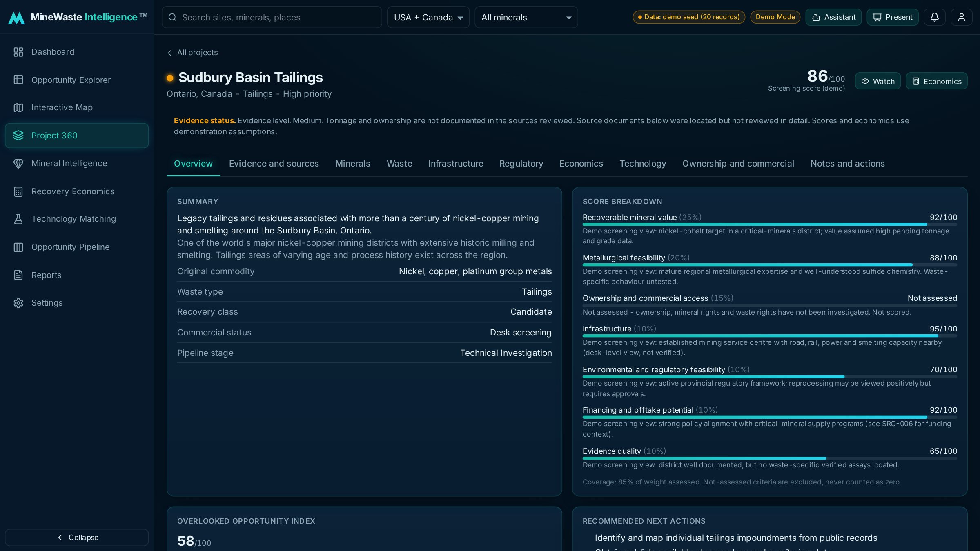Select the Waste tab

click(x=399, y=163)
